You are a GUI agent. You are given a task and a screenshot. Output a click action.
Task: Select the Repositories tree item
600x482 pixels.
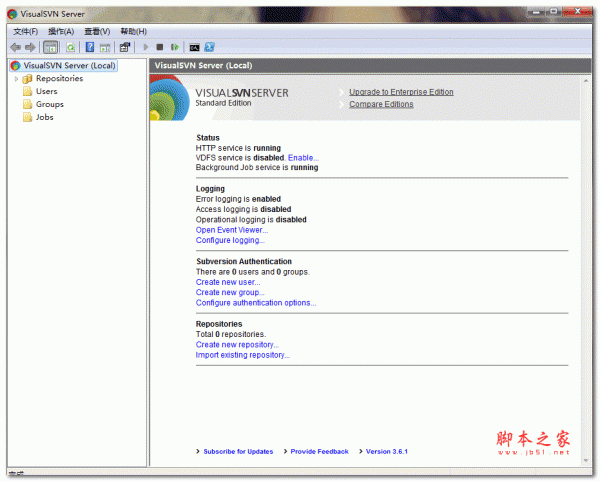[x=59, y=78]
